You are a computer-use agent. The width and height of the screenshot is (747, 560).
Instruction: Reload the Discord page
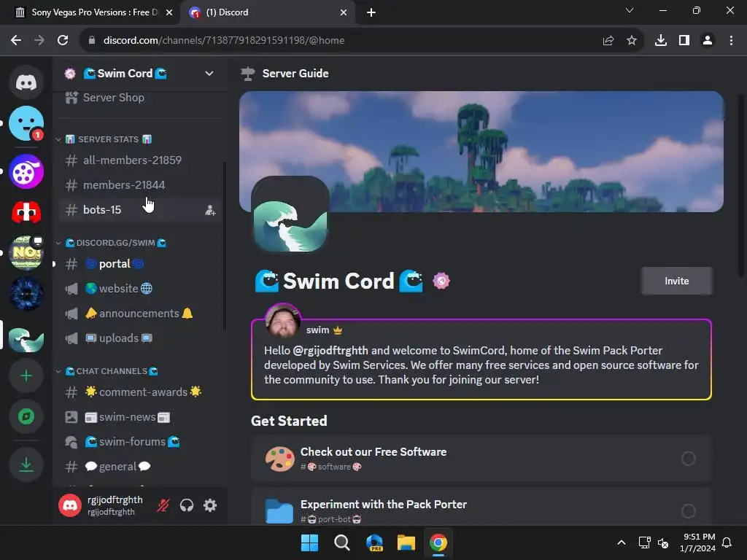(63, 41)
